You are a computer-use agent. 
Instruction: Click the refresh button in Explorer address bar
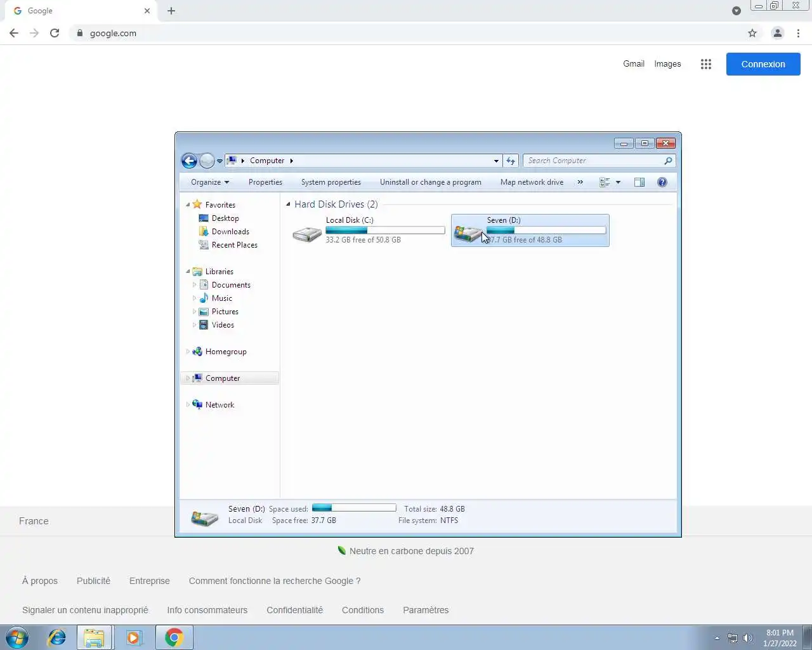(511, 161)
